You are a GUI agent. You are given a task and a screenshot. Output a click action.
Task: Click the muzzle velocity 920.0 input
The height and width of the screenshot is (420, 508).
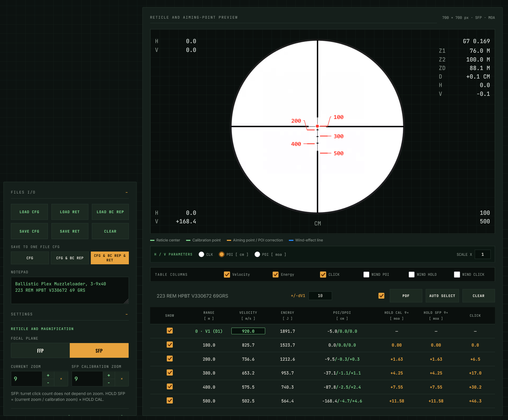248,331
